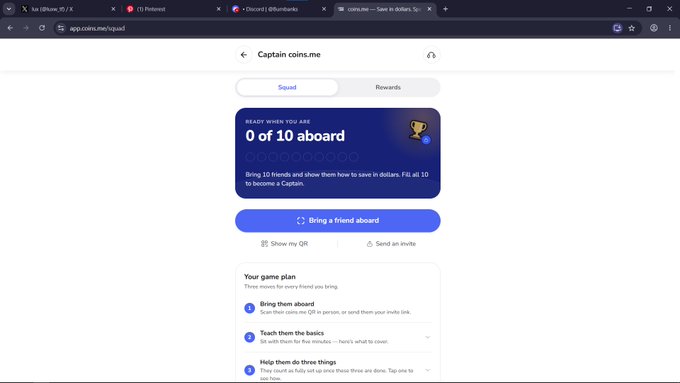Minimize the browser window
This screenshot has width=680, height=383.
click(x=629, y=9)
